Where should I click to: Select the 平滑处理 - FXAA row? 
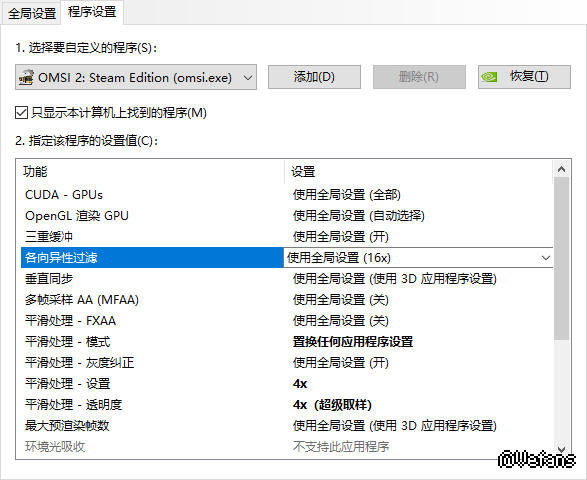[287, 320]
